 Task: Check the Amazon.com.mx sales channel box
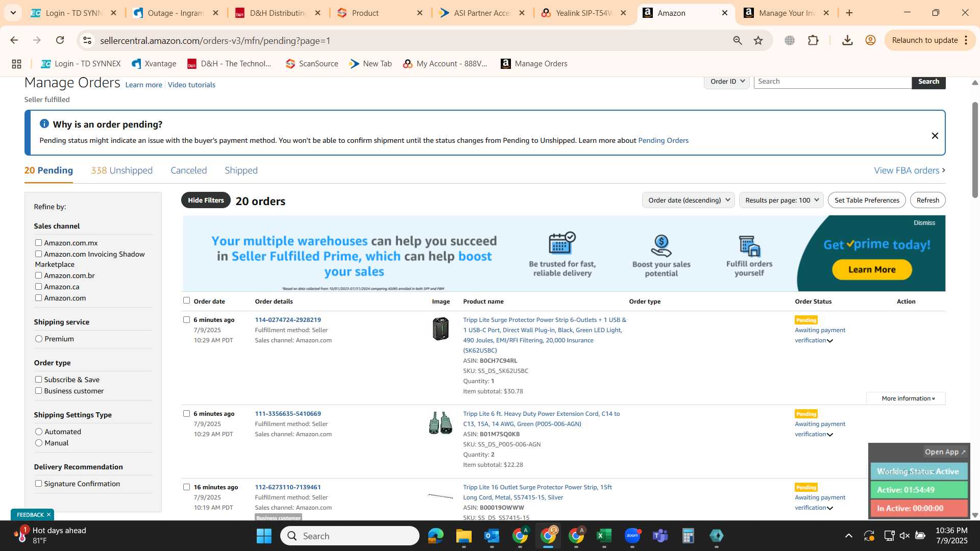pyautogui.click(x=38, y=243)
